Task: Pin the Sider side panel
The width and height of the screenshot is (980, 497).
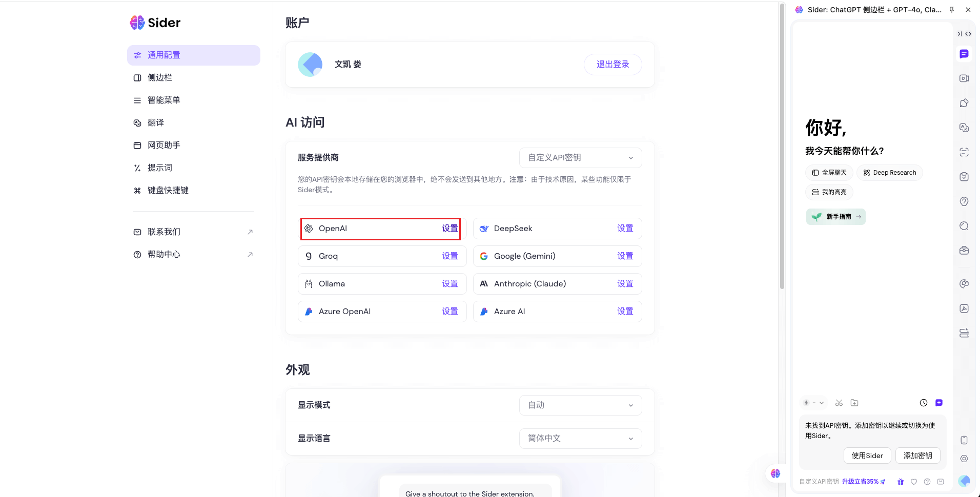Action: pos(951,9)
